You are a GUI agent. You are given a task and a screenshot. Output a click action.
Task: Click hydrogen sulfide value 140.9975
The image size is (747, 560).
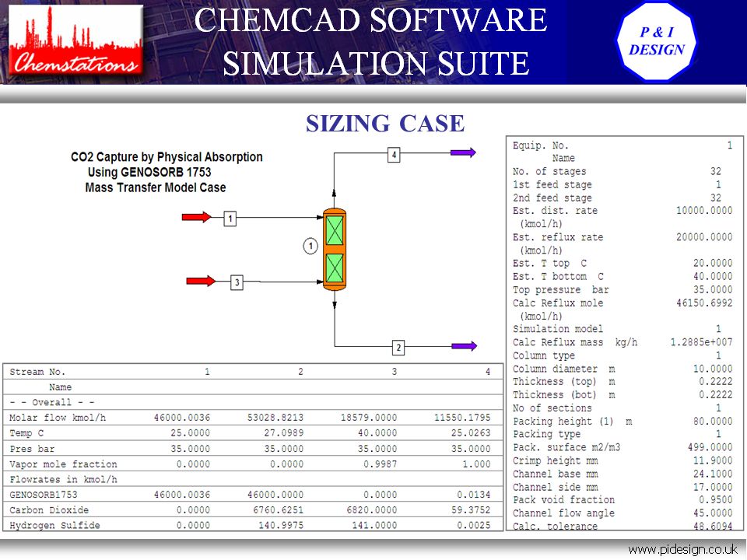[281, 525]
